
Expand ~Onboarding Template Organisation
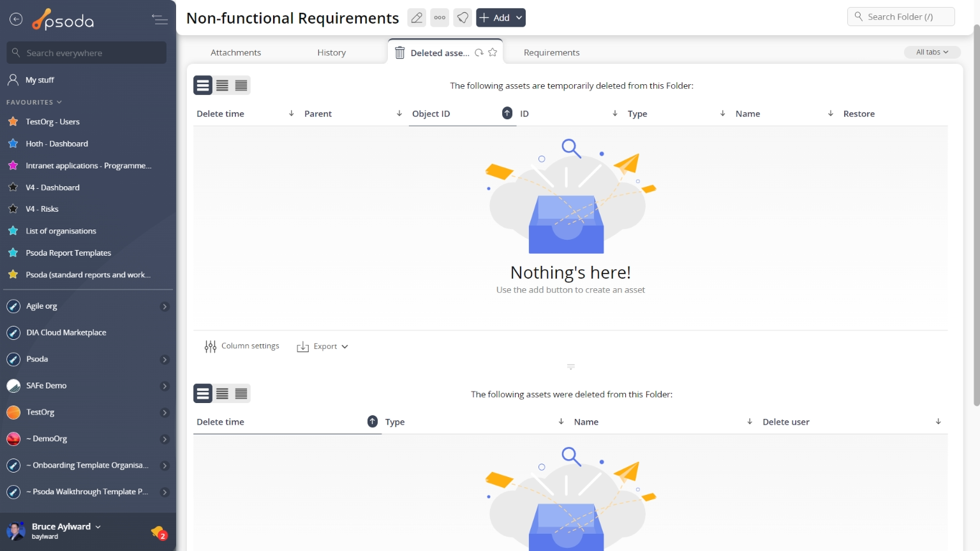[x=165, y=466]
